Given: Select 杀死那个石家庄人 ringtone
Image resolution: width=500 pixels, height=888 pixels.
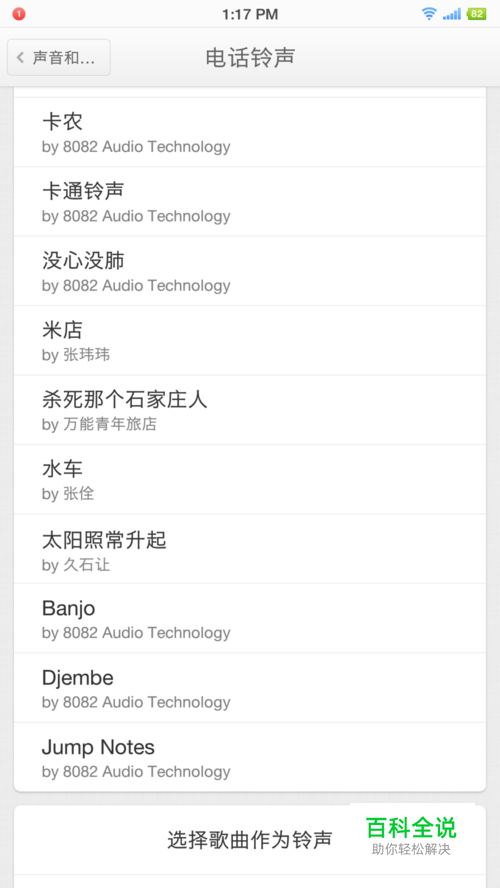Looking at the screenshot, I should pyautogui.click(x=250, y=410).
